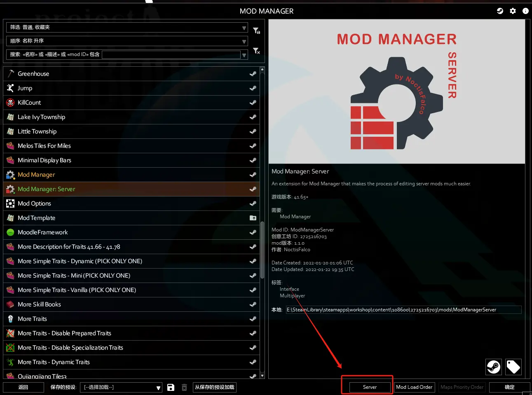532x395 pixels.
Task: Click the Mod Options icon
Action: pyautogui.click(x=10, y=203)
